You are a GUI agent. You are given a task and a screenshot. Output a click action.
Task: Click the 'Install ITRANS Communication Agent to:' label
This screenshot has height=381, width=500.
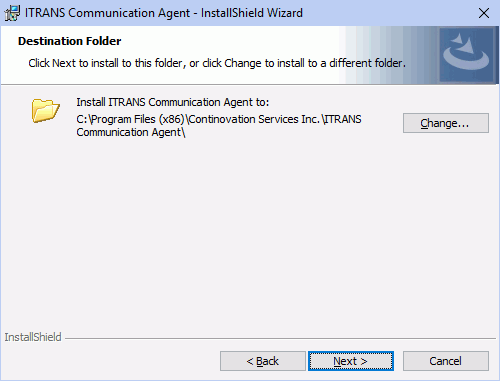click(173, 102)
